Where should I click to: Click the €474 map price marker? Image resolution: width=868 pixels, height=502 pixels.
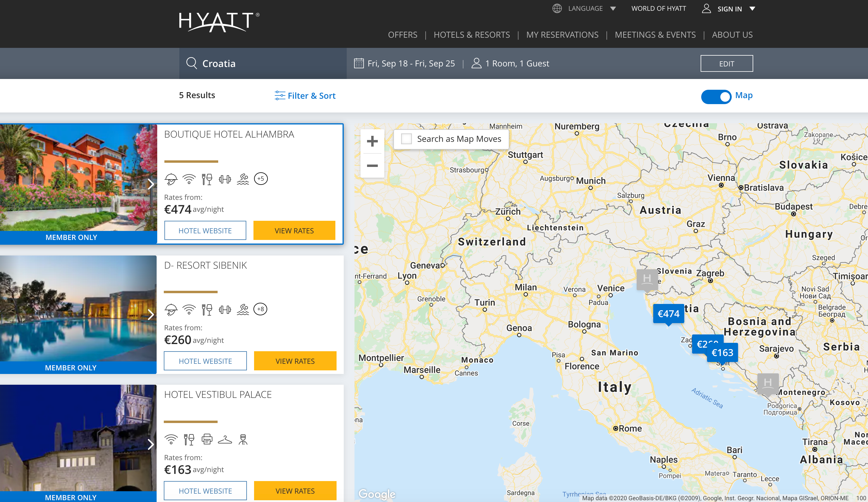[x=668, y=314]
